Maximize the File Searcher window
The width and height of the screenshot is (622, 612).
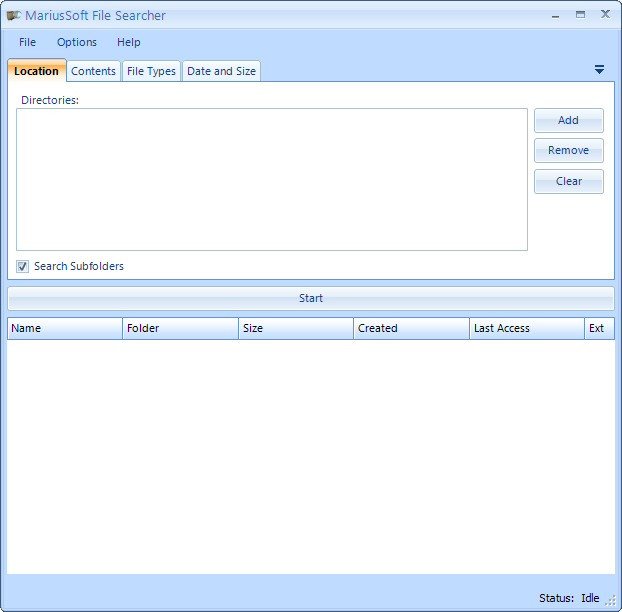[x=580, y=15]
